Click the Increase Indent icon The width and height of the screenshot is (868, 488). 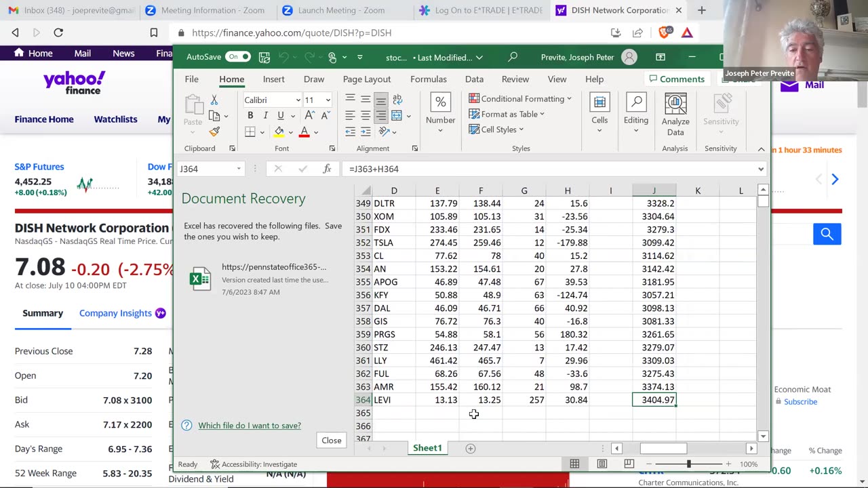pyautogui.click(x=366, y=131)
